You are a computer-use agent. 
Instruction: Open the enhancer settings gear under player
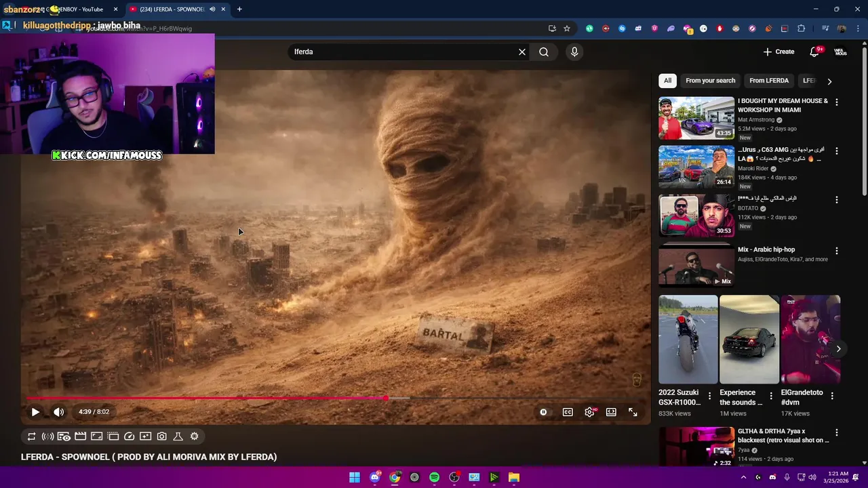coord(194,436)
